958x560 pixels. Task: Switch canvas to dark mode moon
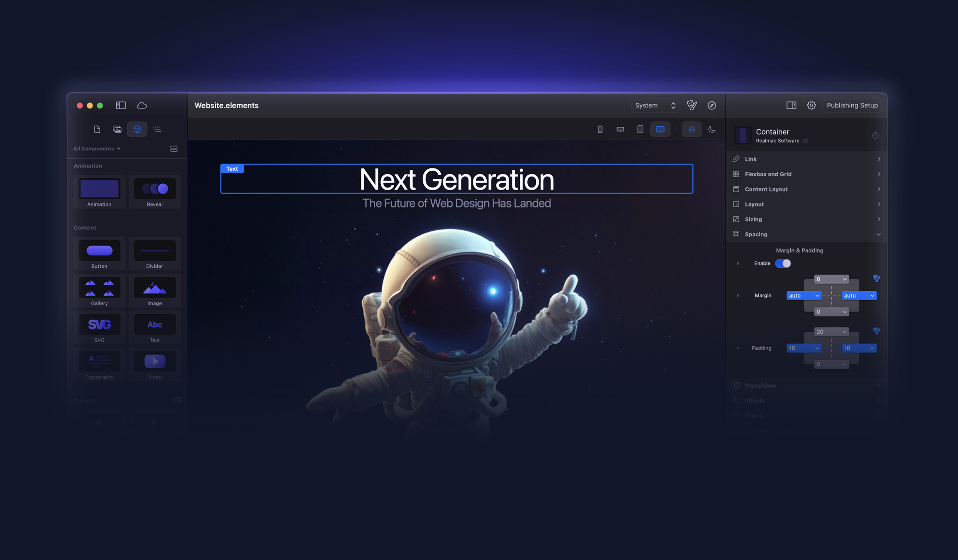pos(712,129)
